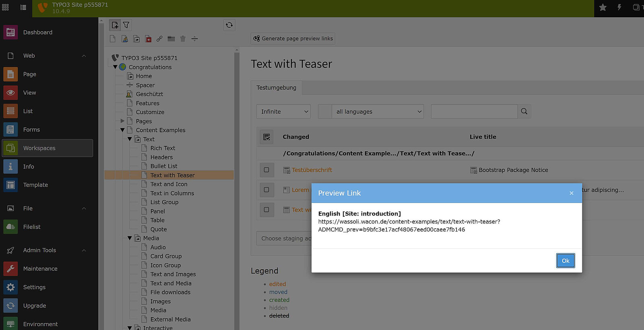
Task: Collapse the Content Examples tree node
Action: click(122, 130)
